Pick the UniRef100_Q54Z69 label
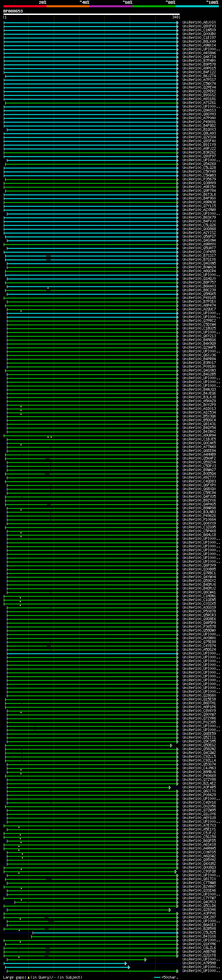Image resolution: width=222 pixels, height=980 pixels. tap(199, 164)
